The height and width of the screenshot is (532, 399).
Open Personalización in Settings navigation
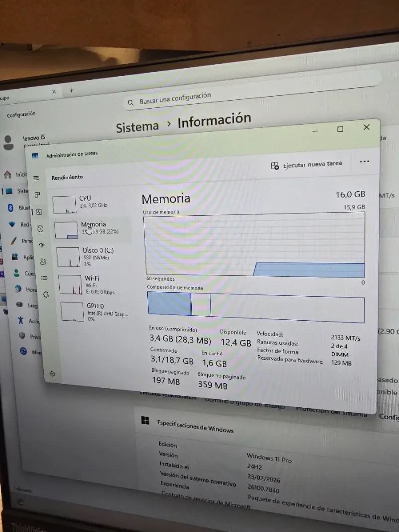click(22, 241)
